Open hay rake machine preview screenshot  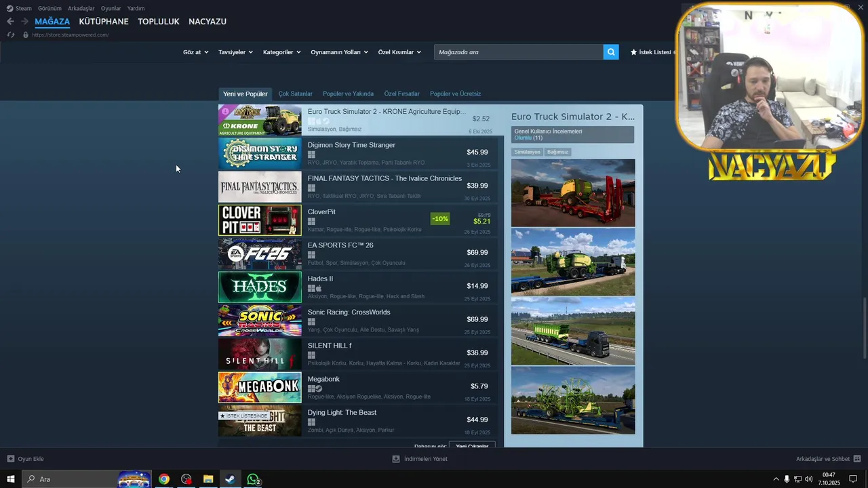tap(573, 400)
